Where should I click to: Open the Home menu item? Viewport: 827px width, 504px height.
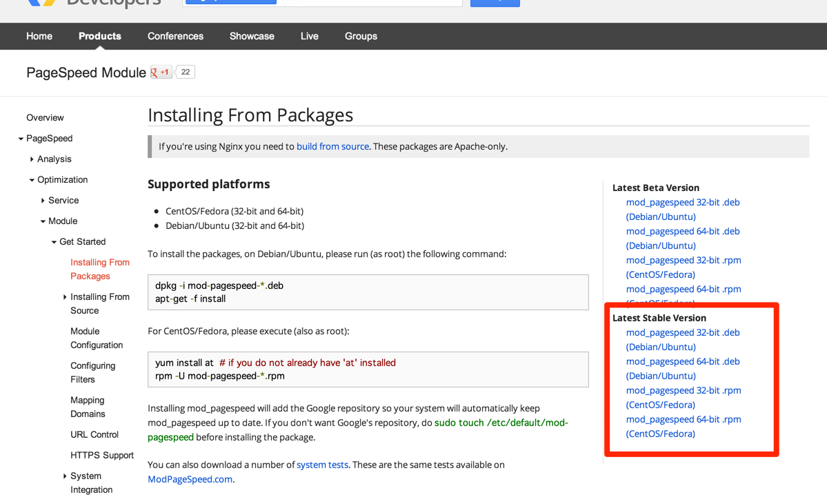coord(39,36)
